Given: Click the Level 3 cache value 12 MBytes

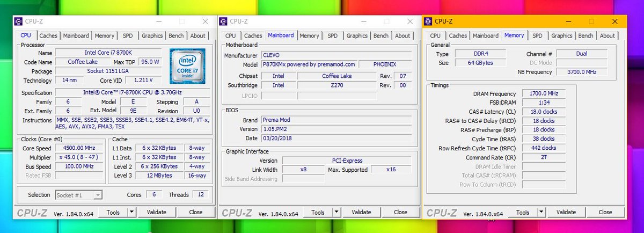Looking at the screenshot, I should coord(160,176).
